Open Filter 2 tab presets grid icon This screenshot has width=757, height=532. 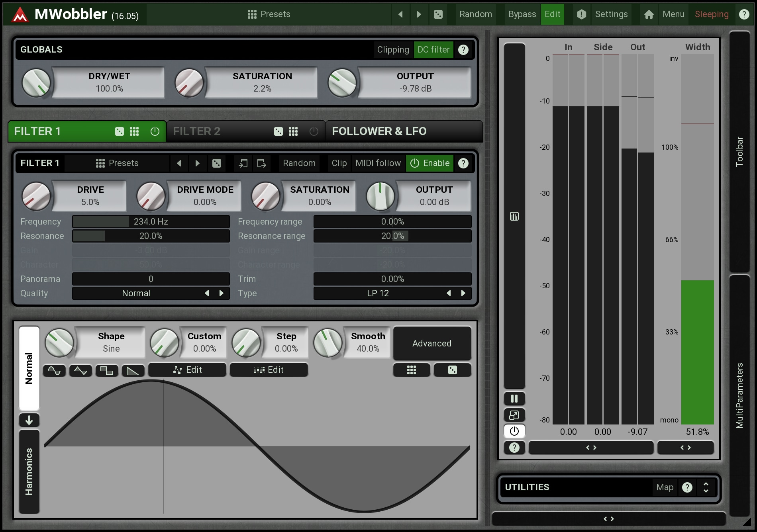click(x=293, y=131)
